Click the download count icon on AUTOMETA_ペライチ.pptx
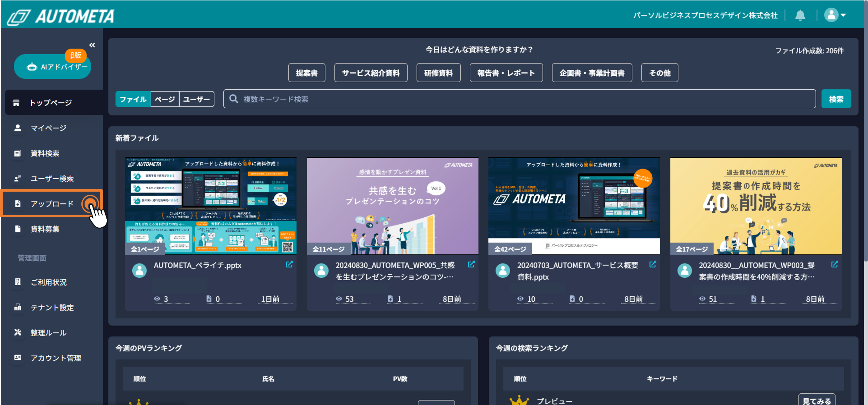 pyautogui.click(x=209, y=299)
